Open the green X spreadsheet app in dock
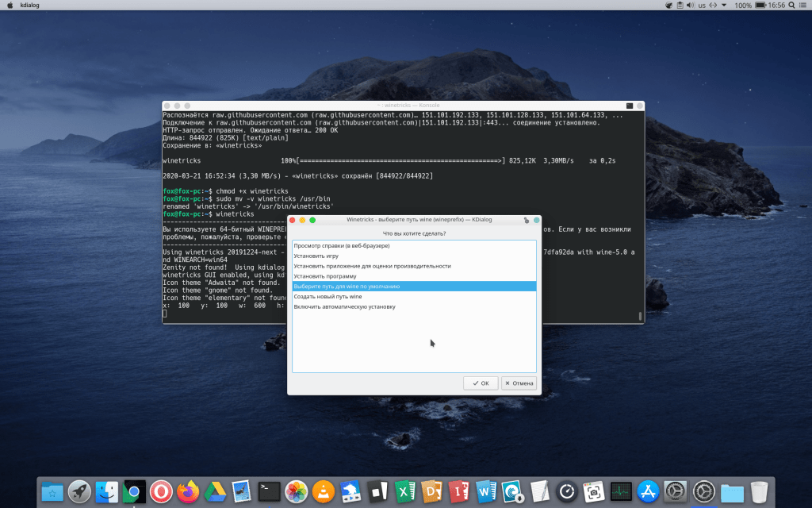The image size is (812, 508). coord(404,491)
